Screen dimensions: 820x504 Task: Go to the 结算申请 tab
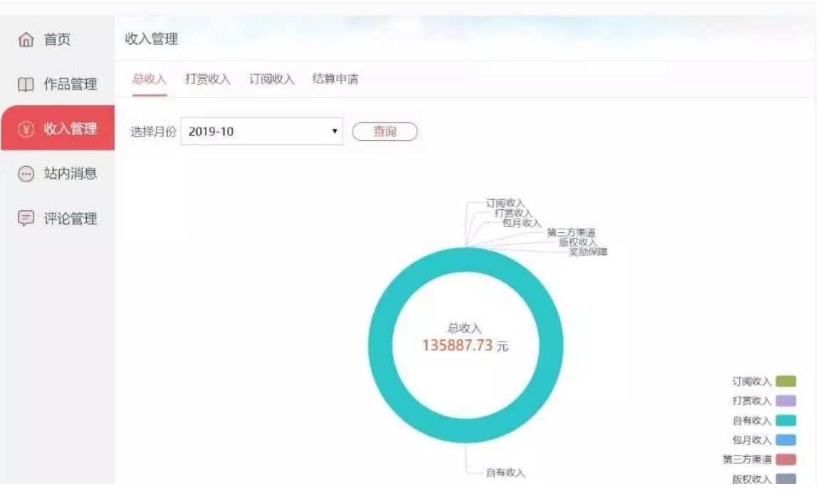[x=335, y=79]
